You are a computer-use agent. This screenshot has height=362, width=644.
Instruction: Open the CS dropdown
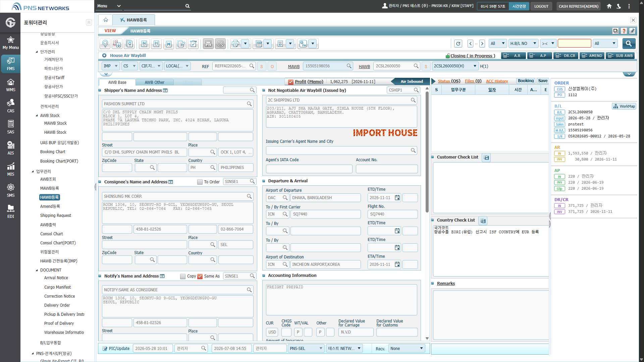coord(129,66)
